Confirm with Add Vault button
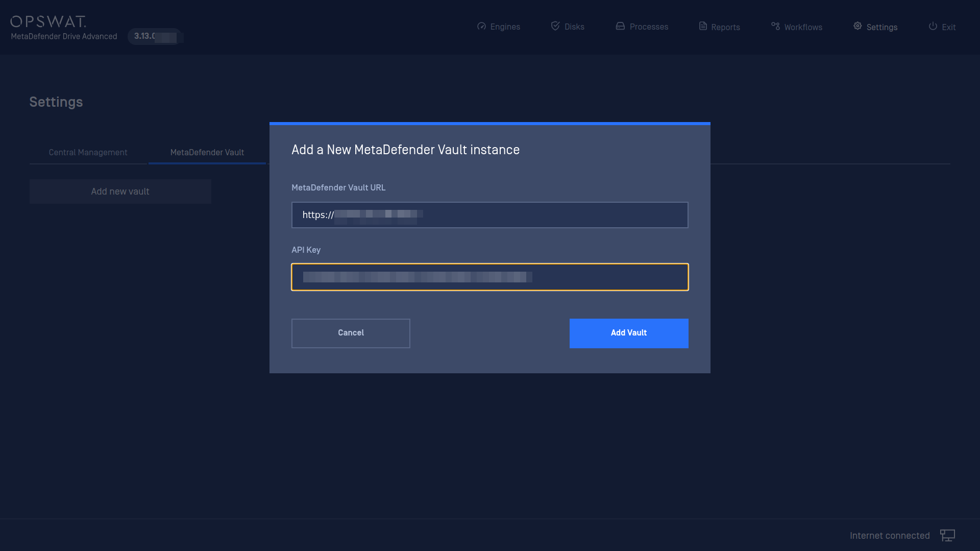The width and height of the screenshot is (980, 551). click(x=629, y=333)
